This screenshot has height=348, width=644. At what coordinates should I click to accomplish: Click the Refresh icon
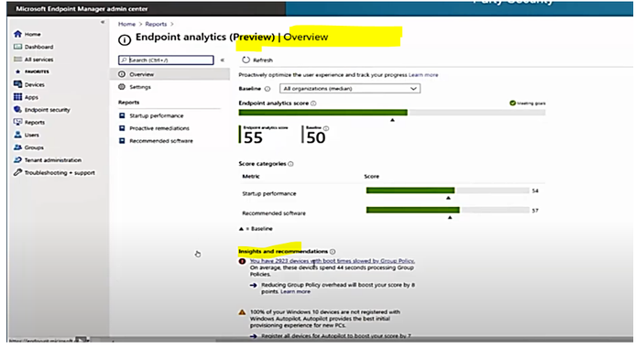246,60
